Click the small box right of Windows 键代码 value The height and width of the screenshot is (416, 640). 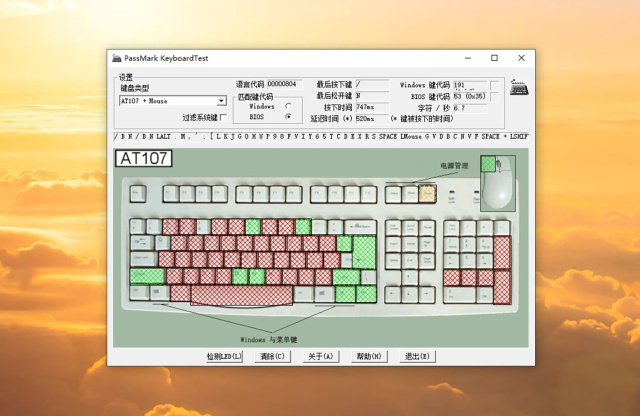494,85
